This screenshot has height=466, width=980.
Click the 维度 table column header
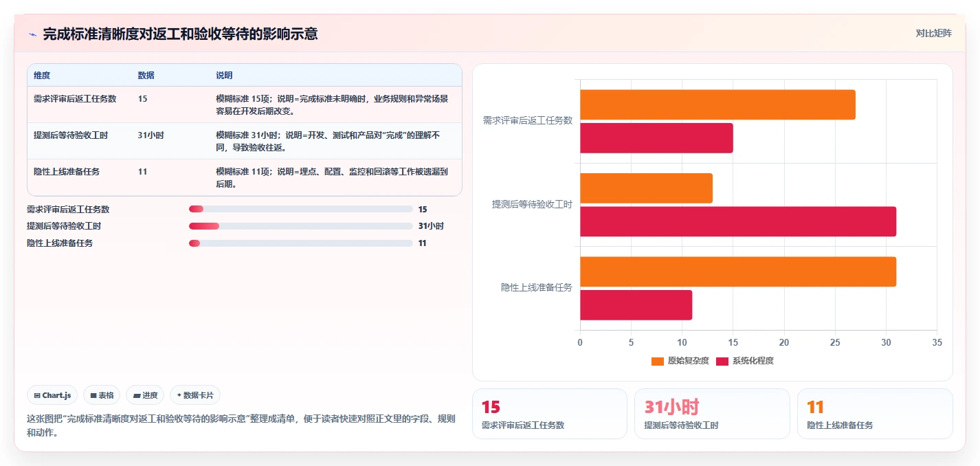click(42, 76)
